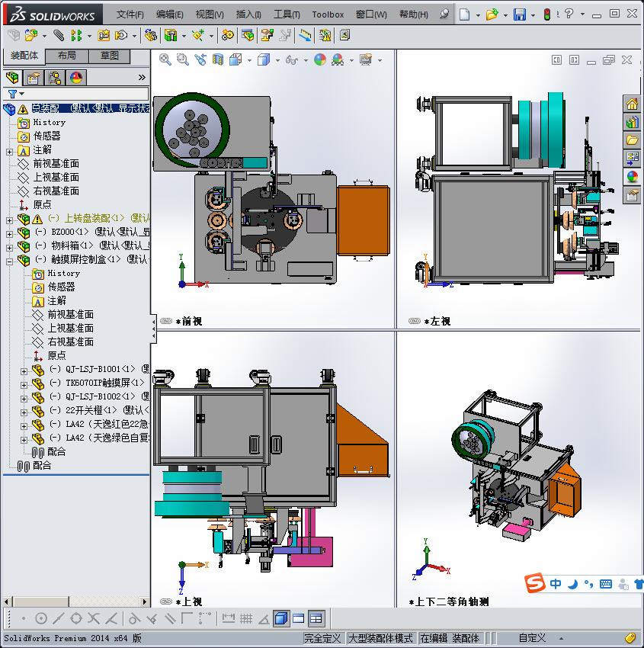Click the Apply Scene icon

click(338, 60)
